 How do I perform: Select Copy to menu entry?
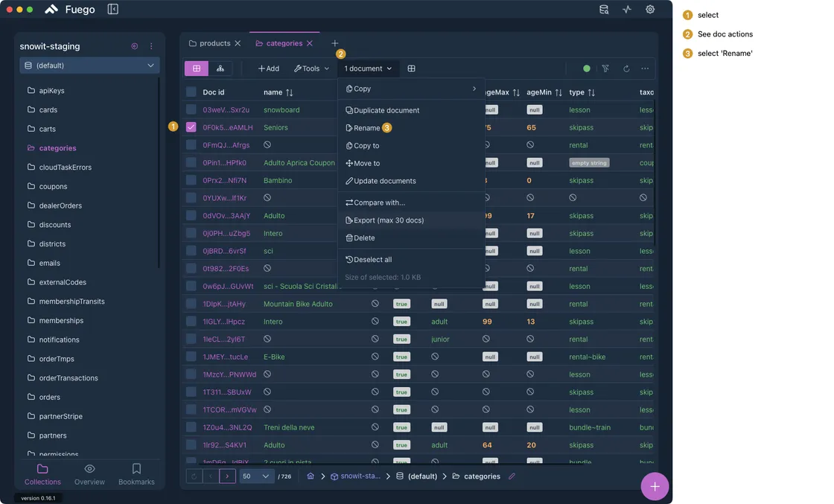410,146
